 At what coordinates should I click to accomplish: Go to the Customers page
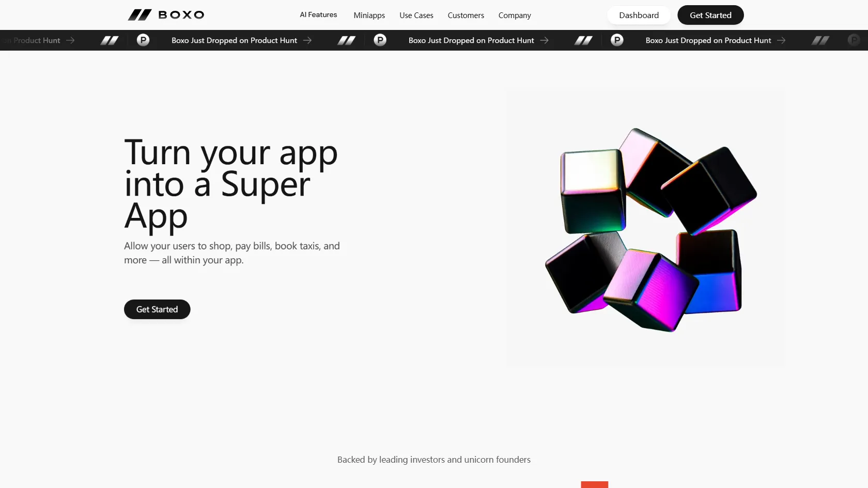[x=466, y=15]
